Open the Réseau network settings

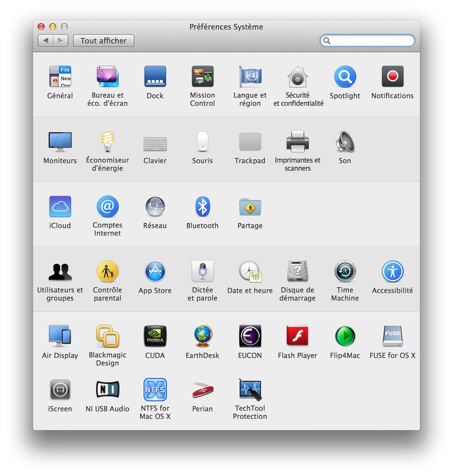155,206
